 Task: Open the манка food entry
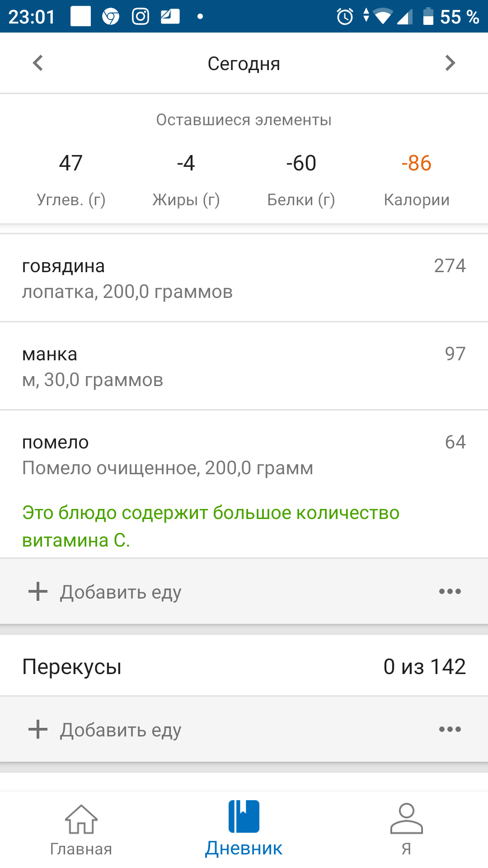[244, 366]
